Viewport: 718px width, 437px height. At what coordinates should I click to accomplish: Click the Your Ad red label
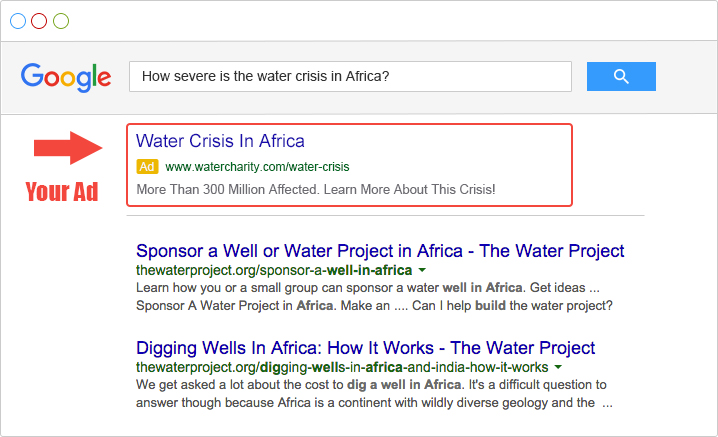pyautogui.click(x=62, y=191)
